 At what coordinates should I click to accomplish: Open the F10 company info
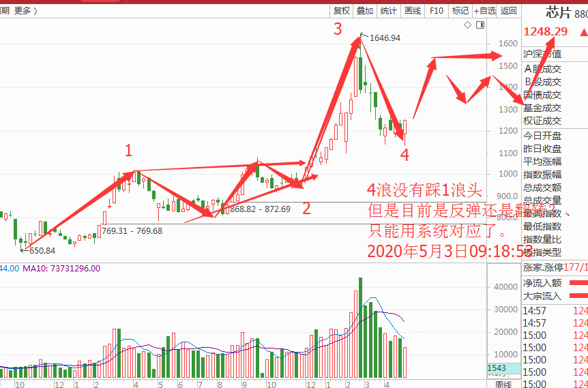pos(437,11)
